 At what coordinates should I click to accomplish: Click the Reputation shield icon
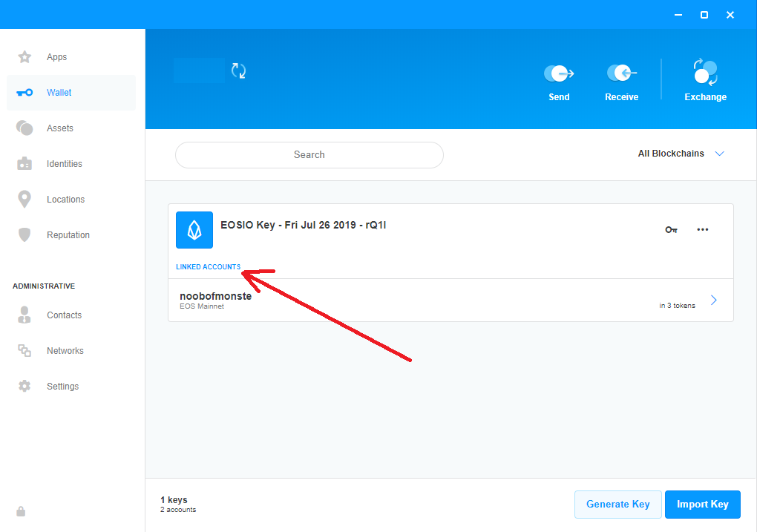coord(24,234)
